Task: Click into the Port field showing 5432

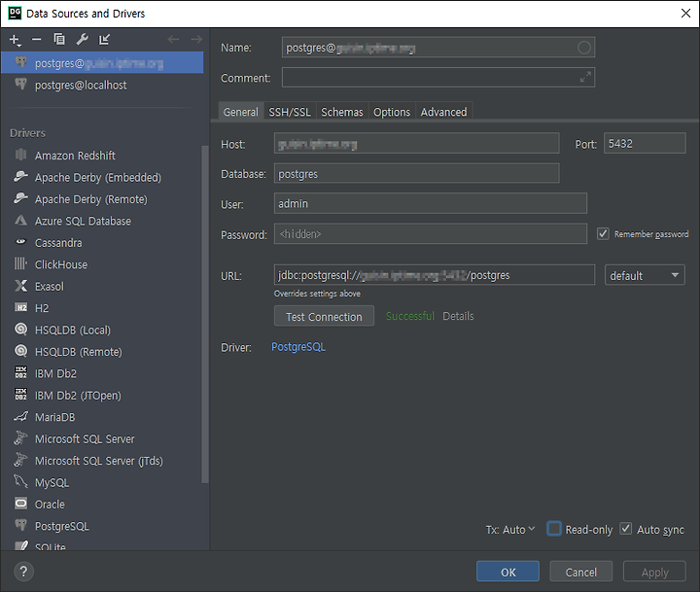Action: pos(645,143)
